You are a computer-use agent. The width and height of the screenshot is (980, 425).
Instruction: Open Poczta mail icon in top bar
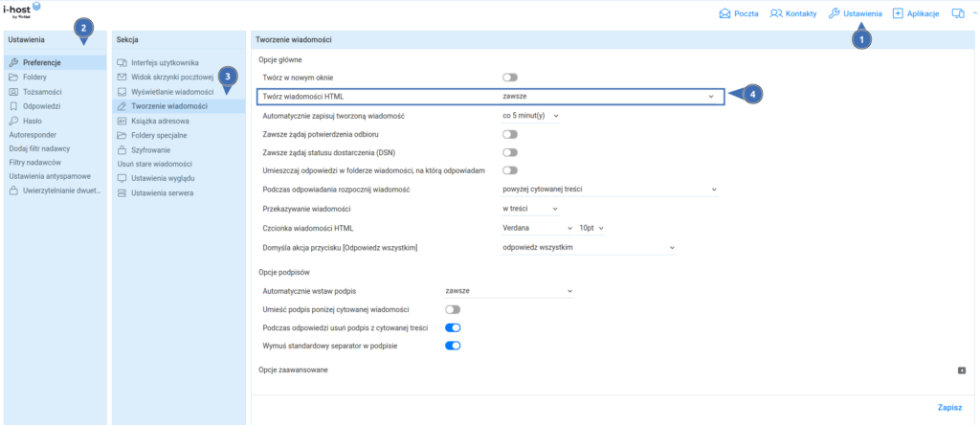coord(724,13)
